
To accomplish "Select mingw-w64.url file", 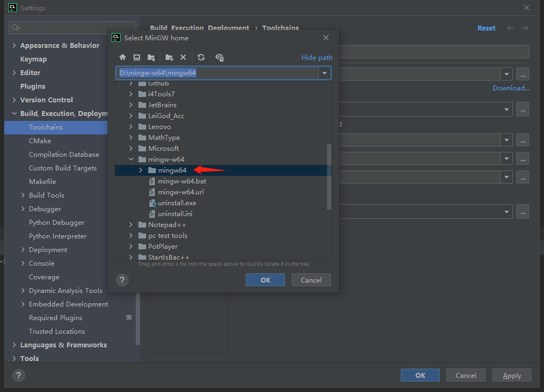I will coord(181,192).
